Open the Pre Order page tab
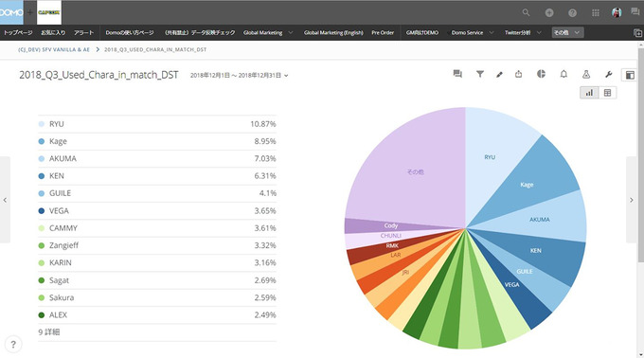This screenshot has width=644, height=358. tap(383, 32)
